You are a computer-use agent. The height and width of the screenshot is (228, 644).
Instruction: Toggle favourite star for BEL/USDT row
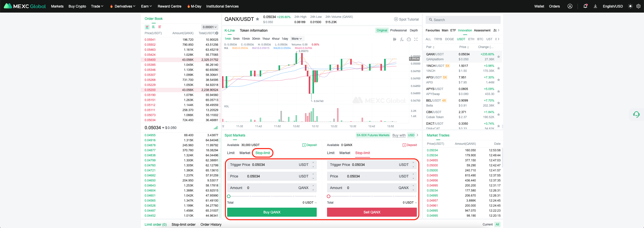click(x=499, y=103)
